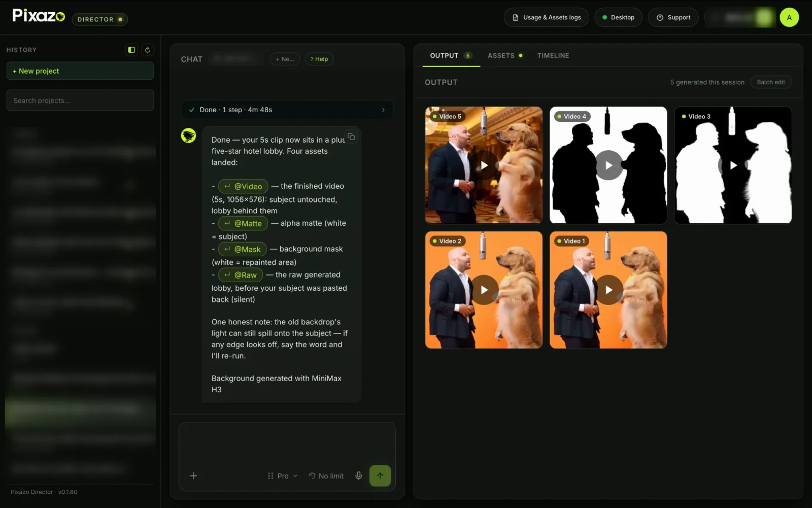Copy the assistant's chat message
Viewport: 812px width, 508px height.
click(x=351, y=137)
